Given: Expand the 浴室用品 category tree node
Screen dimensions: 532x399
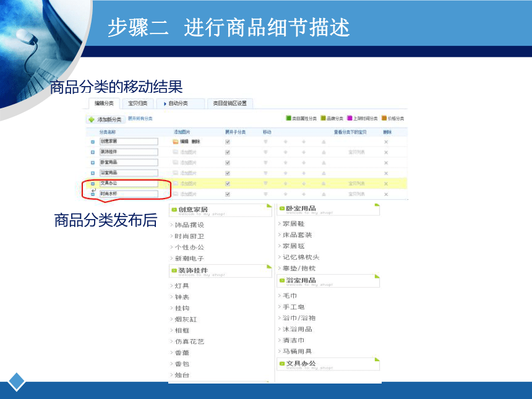Looking at the screenshot, I should pos(93,173).
